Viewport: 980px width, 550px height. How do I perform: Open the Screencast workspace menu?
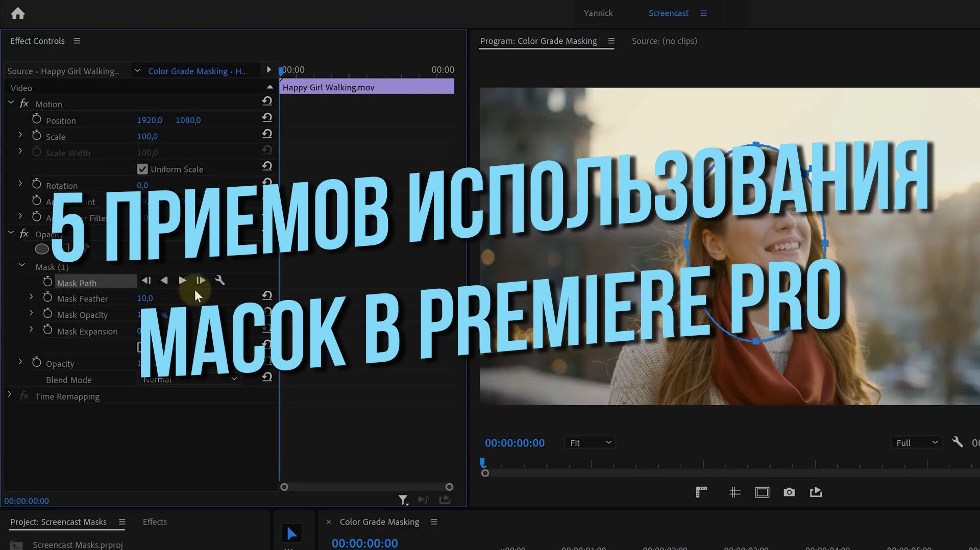(x=703, y=13)
